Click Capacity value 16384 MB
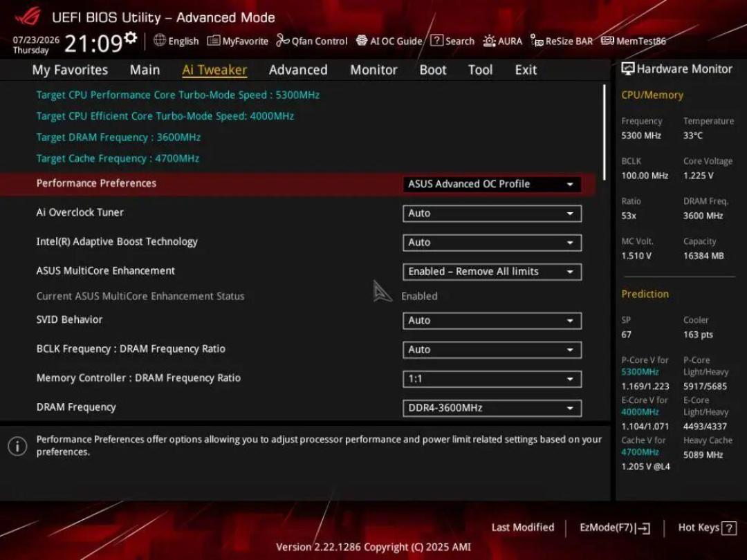 click(703, 256)
